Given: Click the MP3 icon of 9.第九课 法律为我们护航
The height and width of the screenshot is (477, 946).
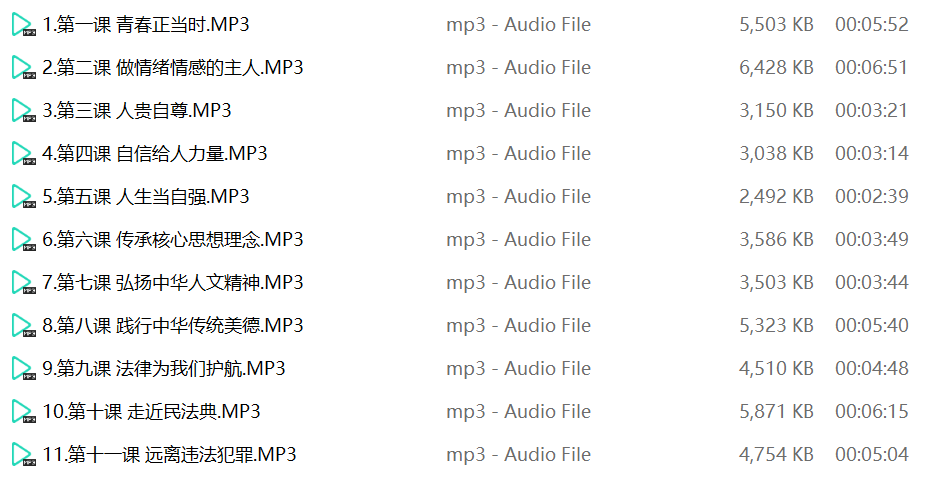Looking at the screenshot, I should coord(24,369).
